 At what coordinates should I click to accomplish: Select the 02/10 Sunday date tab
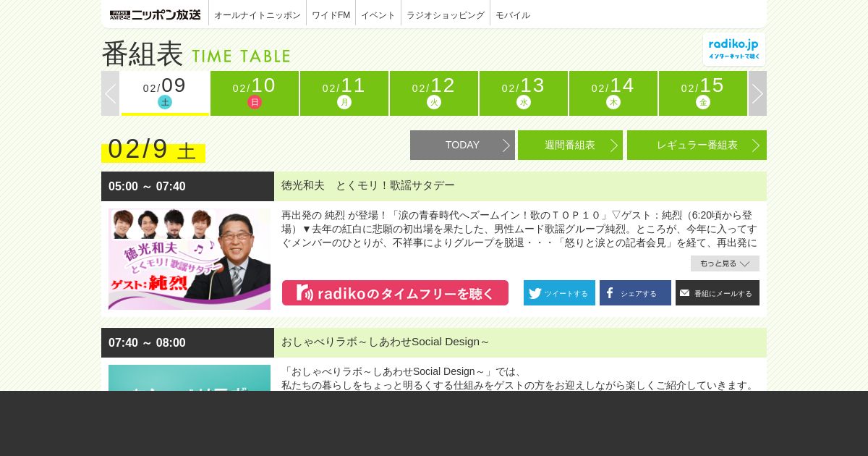tap(255, 93)
